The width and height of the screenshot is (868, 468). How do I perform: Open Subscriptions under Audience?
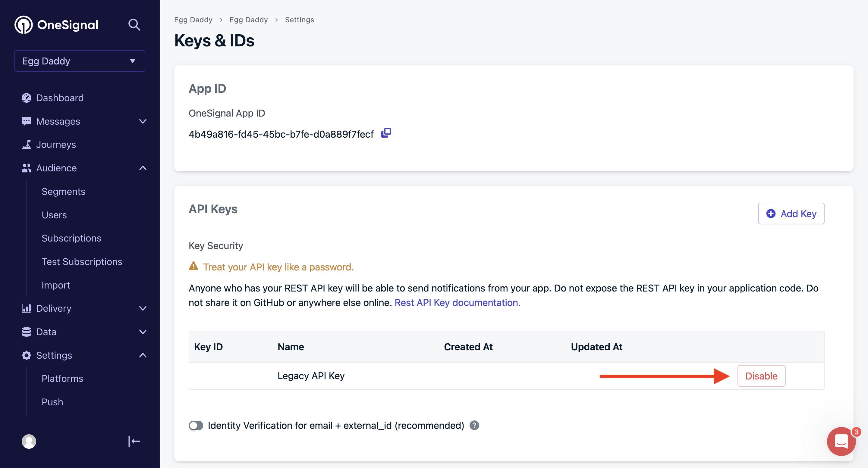click(x=71, y=238)
